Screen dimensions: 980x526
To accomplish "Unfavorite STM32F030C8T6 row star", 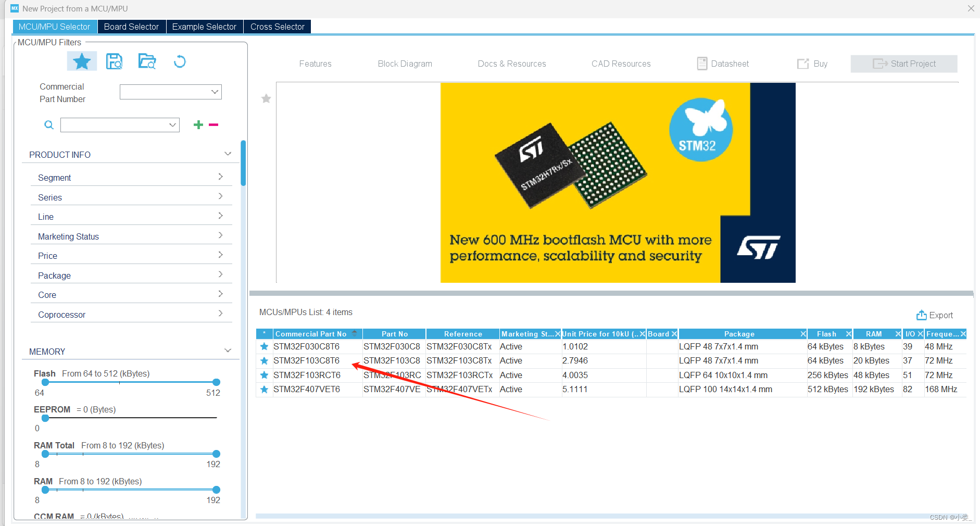I will coord(265,347).
